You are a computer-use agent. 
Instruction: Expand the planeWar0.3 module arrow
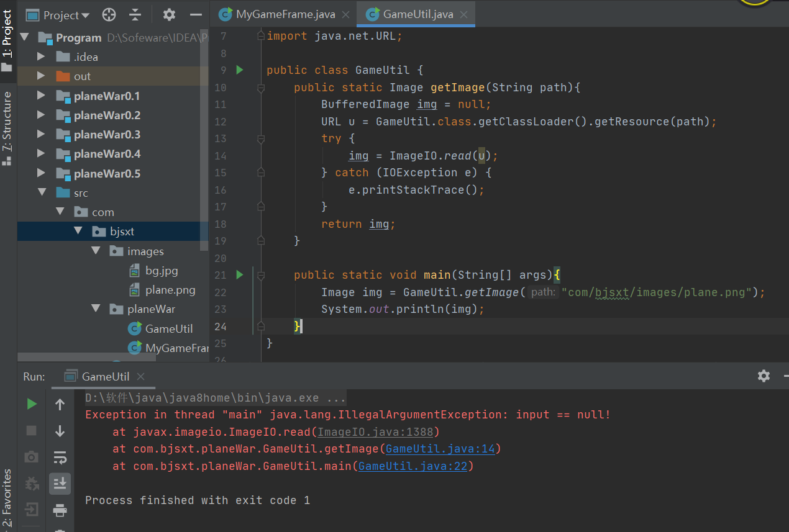tap(42, 134)
